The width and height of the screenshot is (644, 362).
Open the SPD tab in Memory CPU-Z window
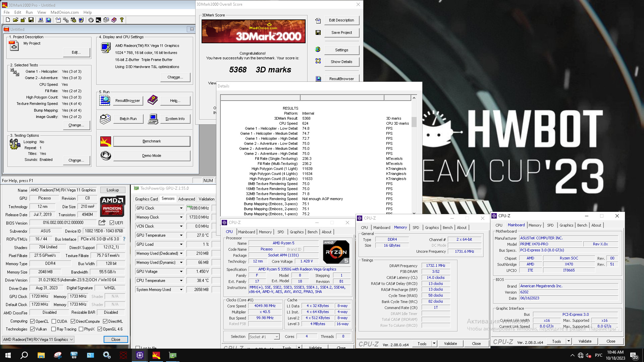416,228
